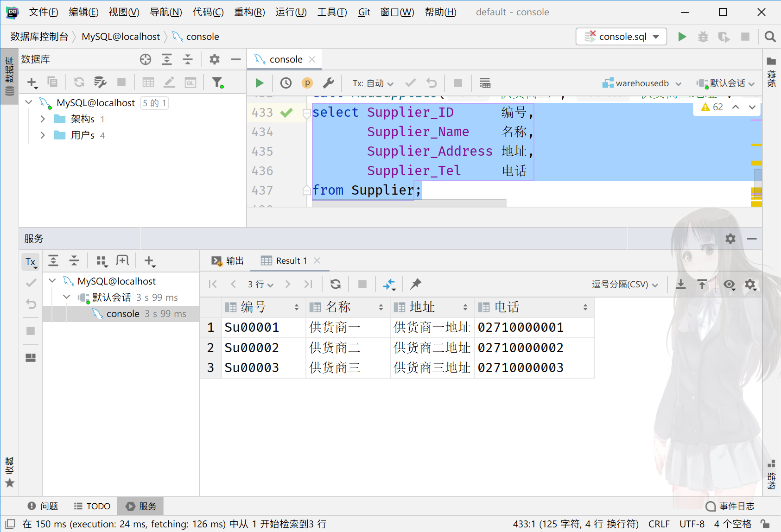781x532 pixels.
Task: Open 问题 problems tab
Action: pyautogui.click(x=43, y=506)
